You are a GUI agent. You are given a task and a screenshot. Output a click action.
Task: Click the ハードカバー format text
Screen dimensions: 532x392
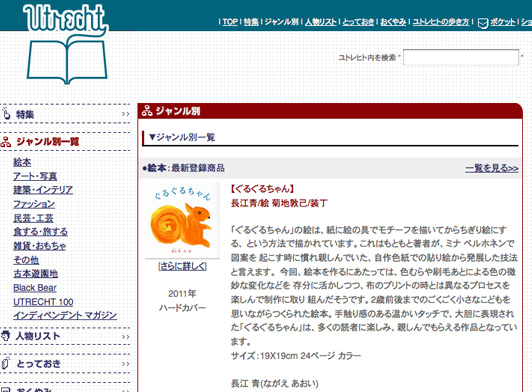point(183,308)
